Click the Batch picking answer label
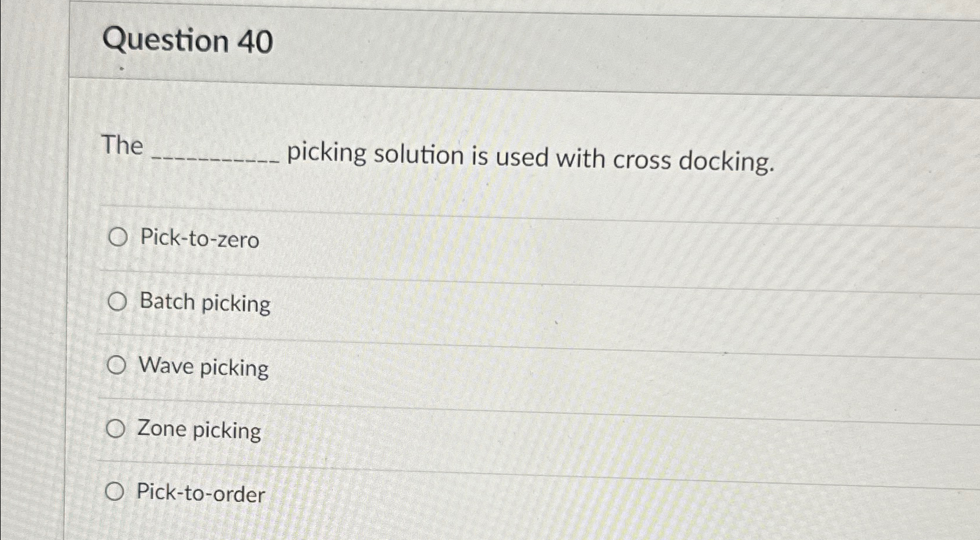980x540 pixels. click(x=204, y=303)
